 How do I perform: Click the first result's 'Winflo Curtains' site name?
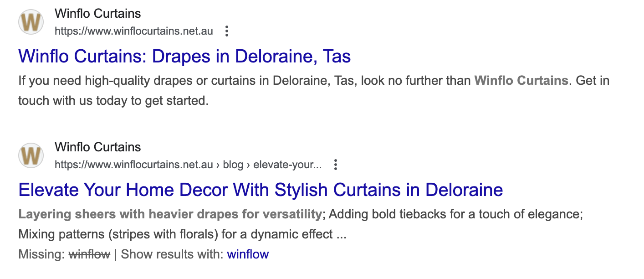pos(97,13)
